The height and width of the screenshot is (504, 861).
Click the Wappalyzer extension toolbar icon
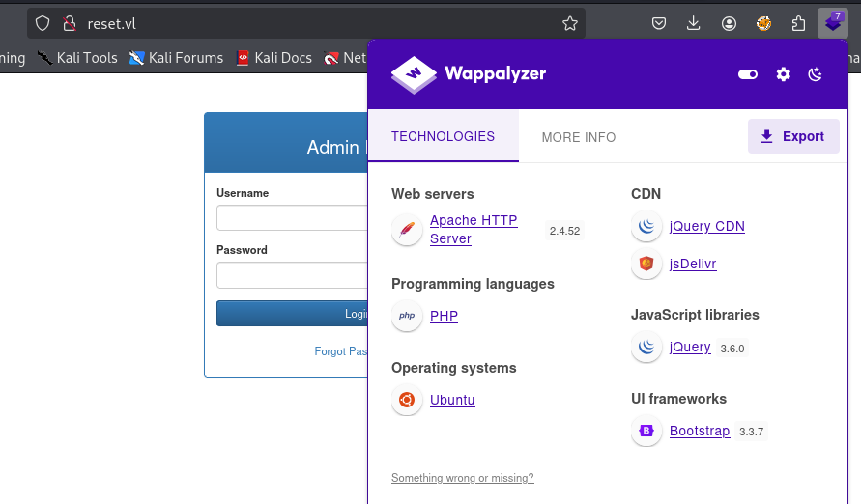click(832, 23)
